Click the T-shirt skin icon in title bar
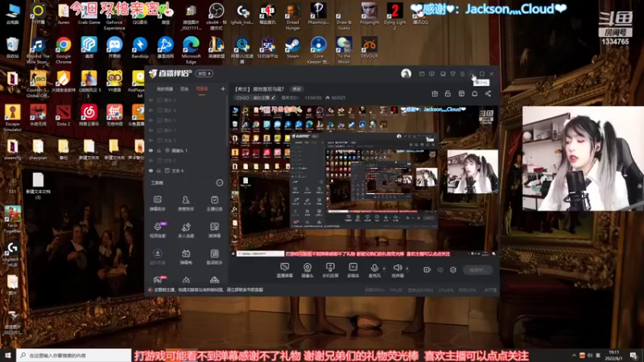644x362 pixels. pos(452,74)
